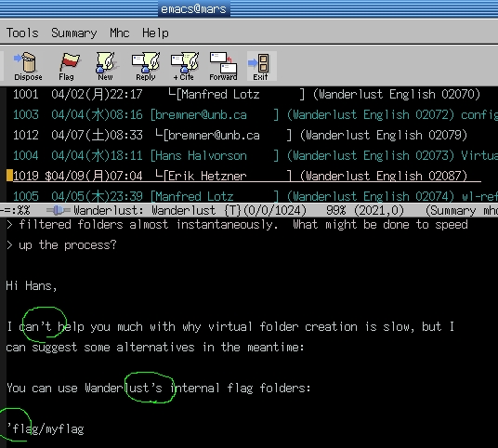Click the Dispose trash can icon
Image resolution: width=498 pixels, height=448 pixels.
(28, 66)
